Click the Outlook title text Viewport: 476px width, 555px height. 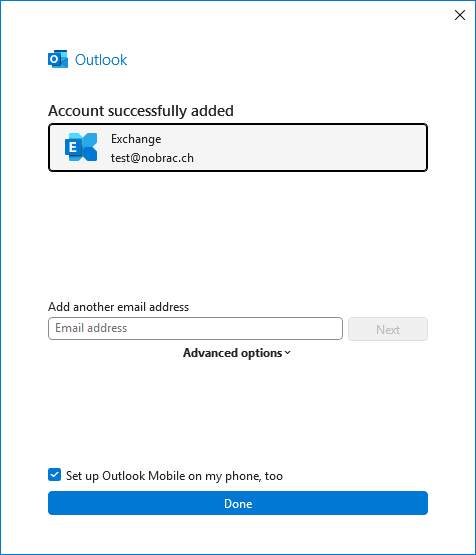101,60
